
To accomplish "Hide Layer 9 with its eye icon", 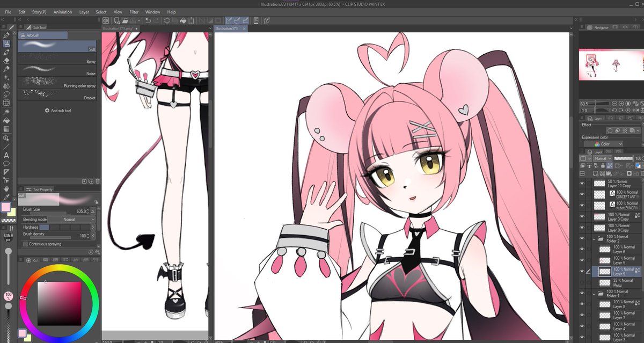I will pos(581,271).
